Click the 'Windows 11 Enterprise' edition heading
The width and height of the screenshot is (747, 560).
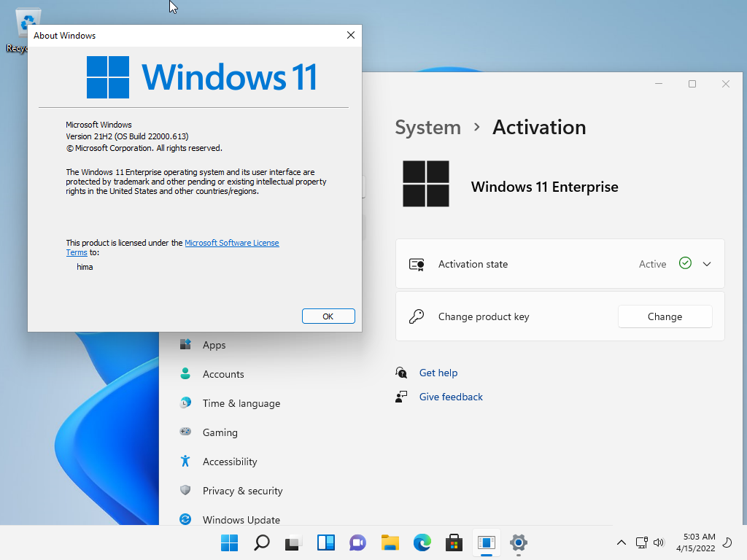(x=544, y=187)
